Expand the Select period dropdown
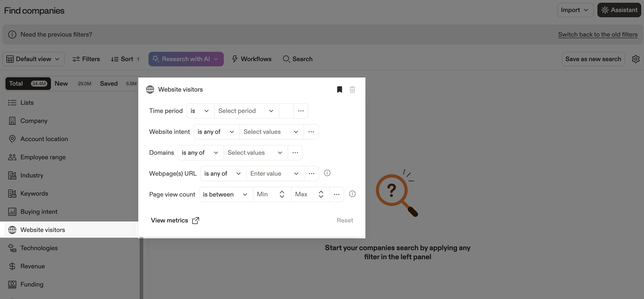 tap(246, 111)
